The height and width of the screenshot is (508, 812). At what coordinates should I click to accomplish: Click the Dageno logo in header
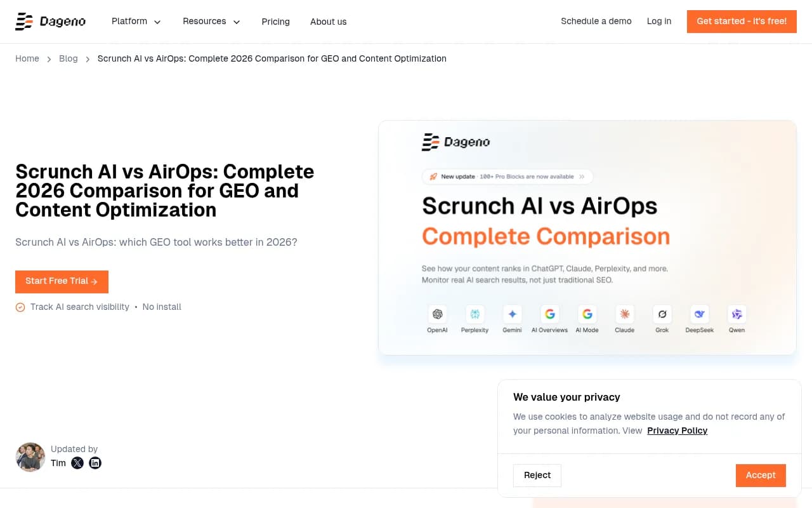click(50, 22)
